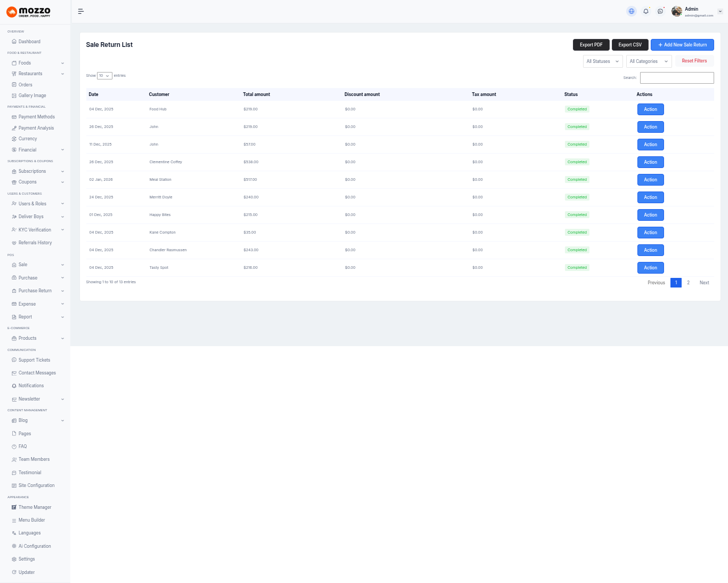Click Action button for Clementine Coffey row
Viewport: 728px width, 583px height.
click(x=650, y=162)
